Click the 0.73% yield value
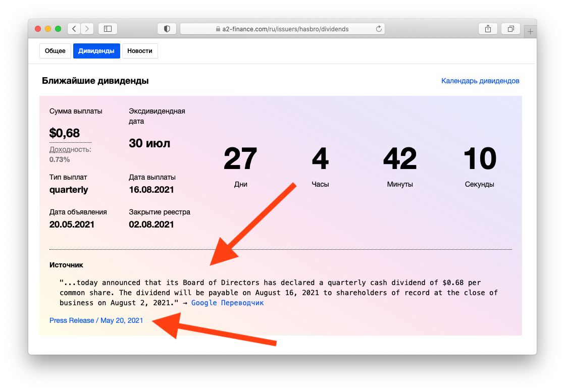 pos(60,159)
